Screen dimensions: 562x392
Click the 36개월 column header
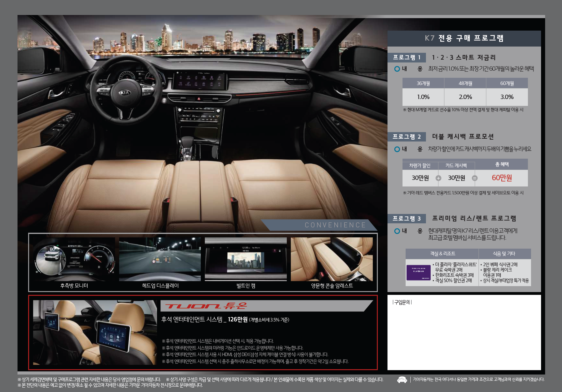click(423, 83)
